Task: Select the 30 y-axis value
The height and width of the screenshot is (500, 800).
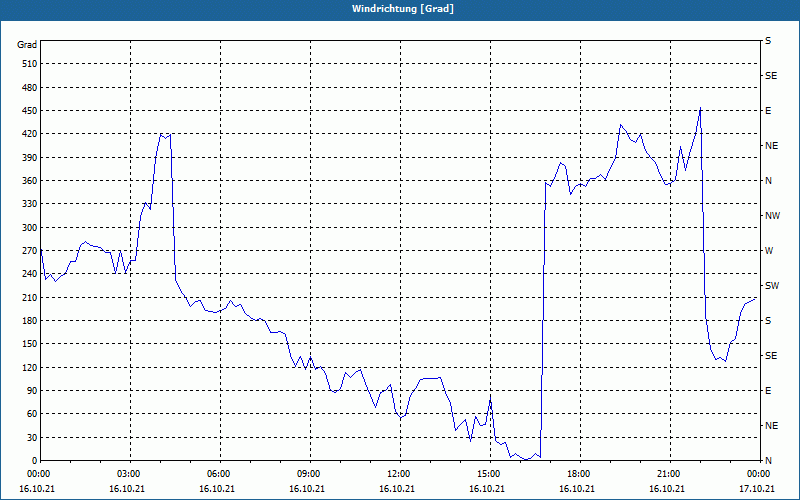Action: click(32, 438)
